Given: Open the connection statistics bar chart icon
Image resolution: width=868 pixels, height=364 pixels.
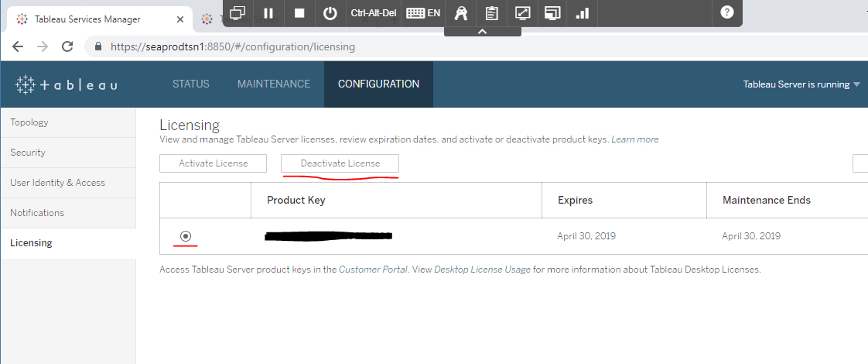Looking at the screenshot, I should pos(583,12).
